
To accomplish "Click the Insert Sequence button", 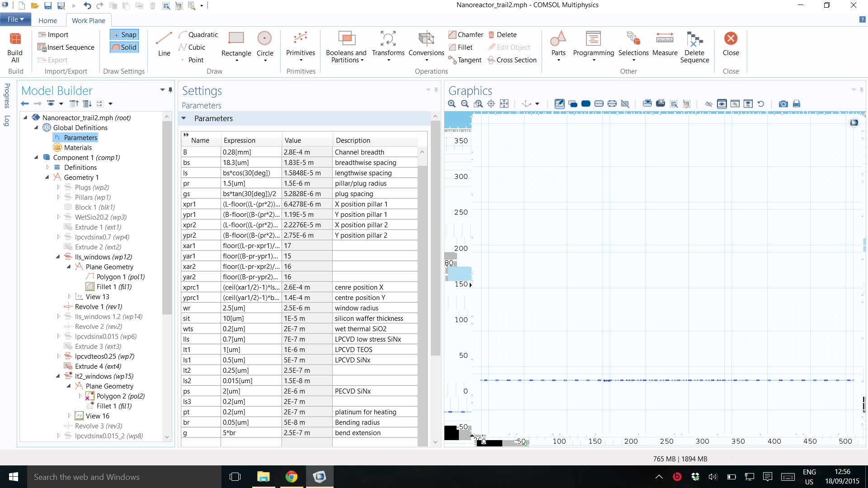I will click(66, 47).
